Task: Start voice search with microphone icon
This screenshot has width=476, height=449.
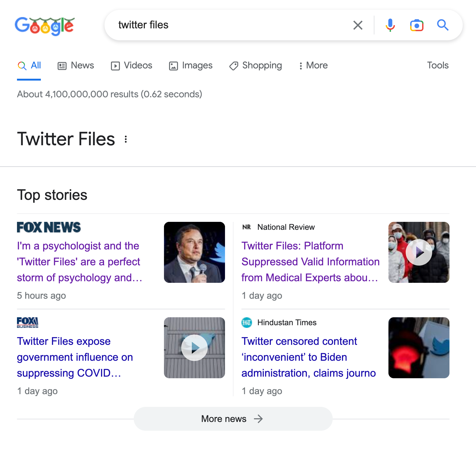Action: 390,25
